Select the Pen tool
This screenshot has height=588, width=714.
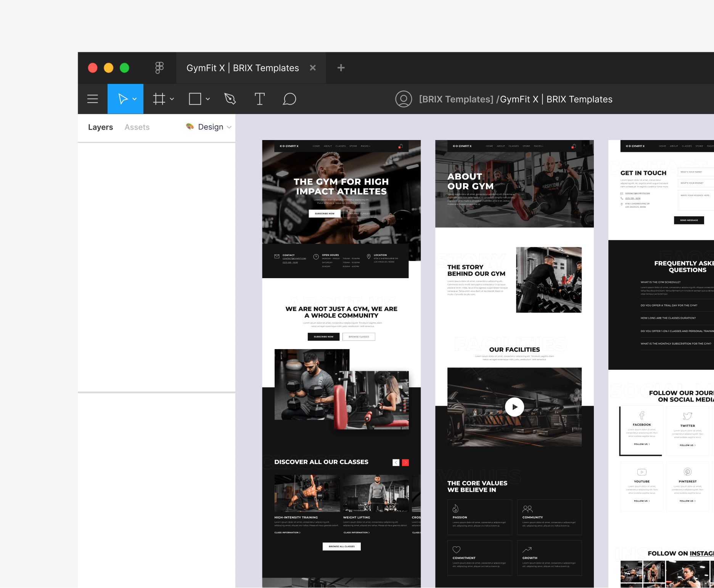[x=230, y=99]
